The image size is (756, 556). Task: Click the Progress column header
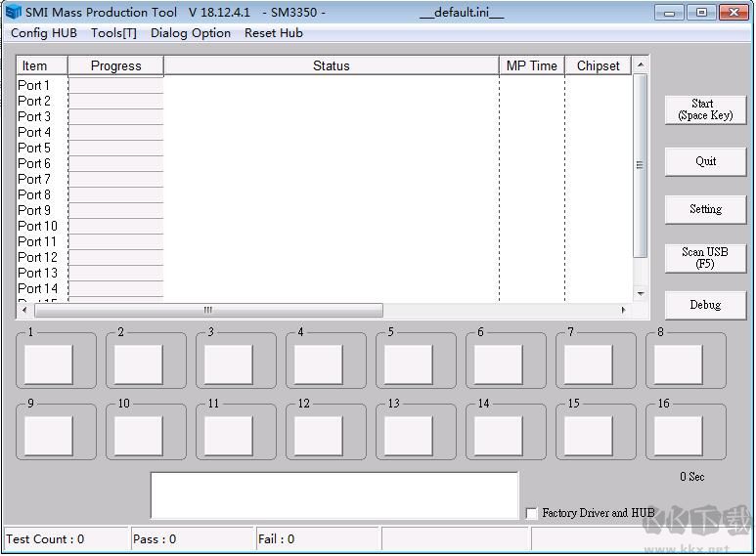tap(115, 65)
